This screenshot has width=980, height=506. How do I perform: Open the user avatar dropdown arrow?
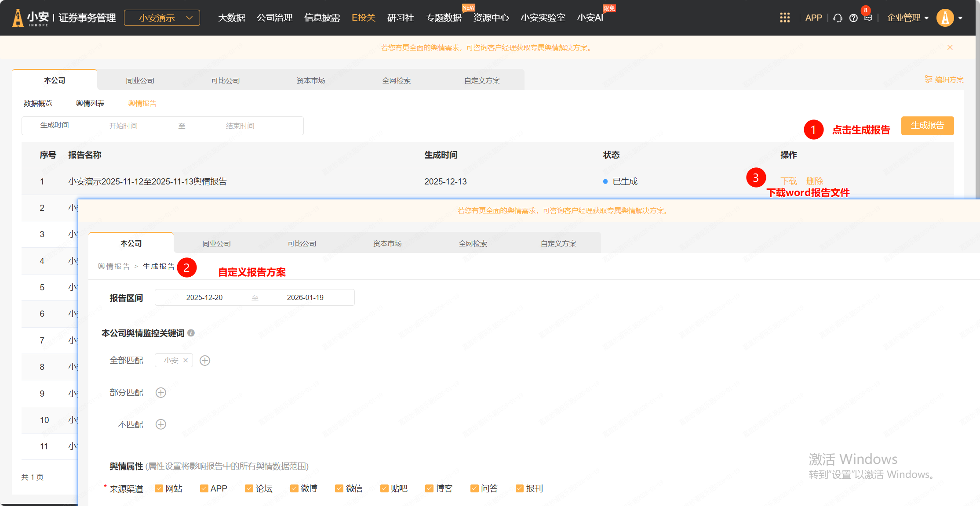pyautogui.click(x=960, y=18)
